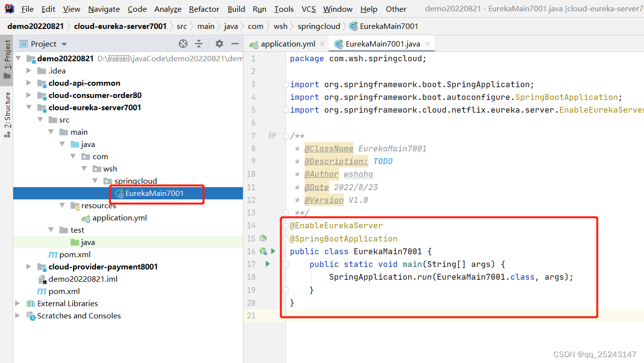
Task: Click the doc comment render icon on line 7
Action: 273,135
